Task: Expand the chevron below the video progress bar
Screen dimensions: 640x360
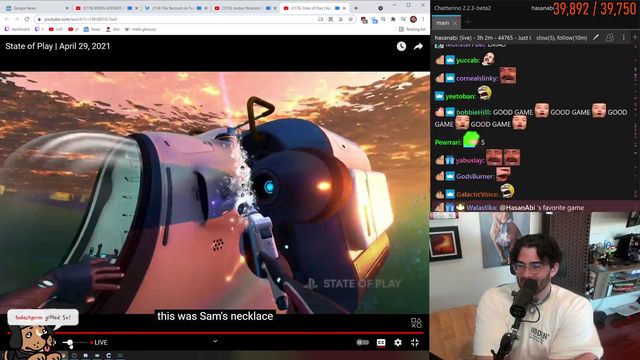Action: 215,341
